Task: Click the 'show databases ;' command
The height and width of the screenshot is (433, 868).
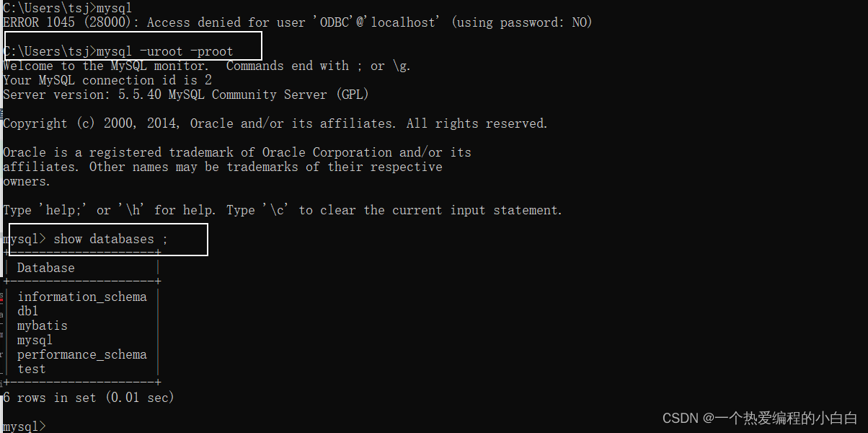Action: (110, 239)
